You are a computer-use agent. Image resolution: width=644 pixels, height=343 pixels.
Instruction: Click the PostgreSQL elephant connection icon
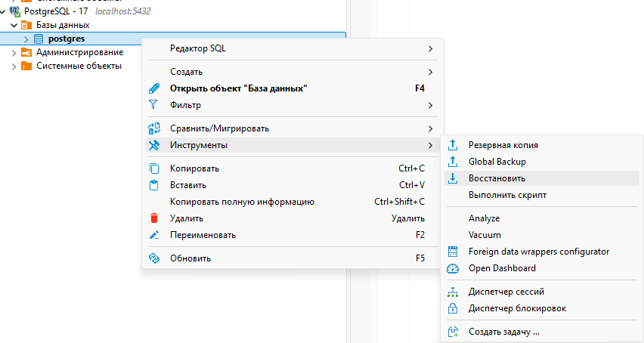point(15,11)
